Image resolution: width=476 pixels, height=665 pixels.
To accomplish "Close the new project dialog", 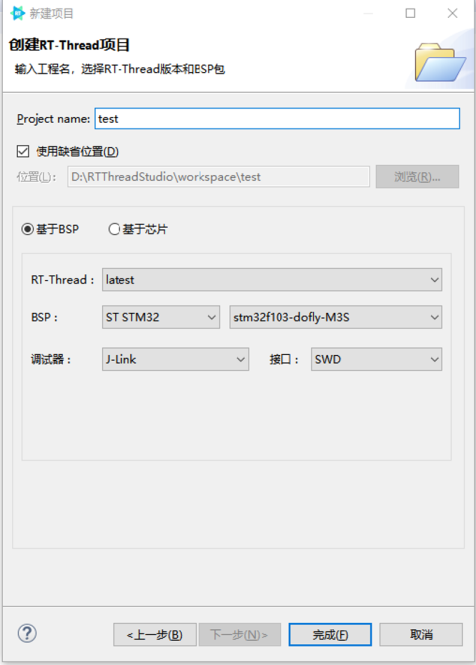I will (x=452, y=13).
